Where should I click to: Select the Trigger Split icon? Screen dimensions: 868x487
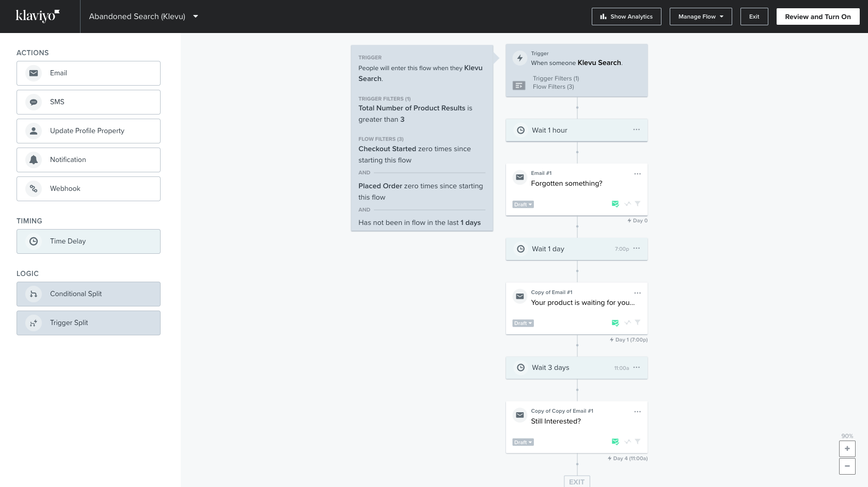pos(34,323)
